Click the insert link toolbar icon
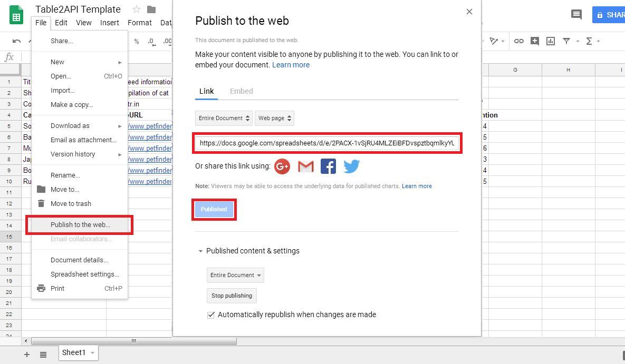 [x=519, y=41]
